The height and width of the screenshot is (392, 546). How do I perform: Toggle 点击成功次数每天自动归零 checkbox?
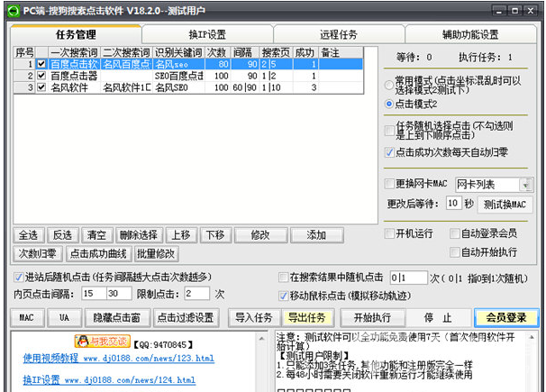(x=389, y=152)
